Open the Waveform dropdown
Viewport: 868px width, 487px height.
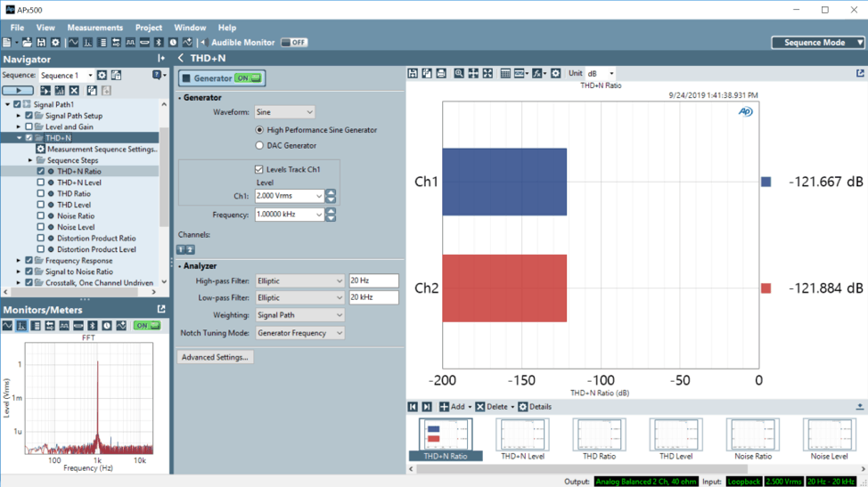pos(284,112)
